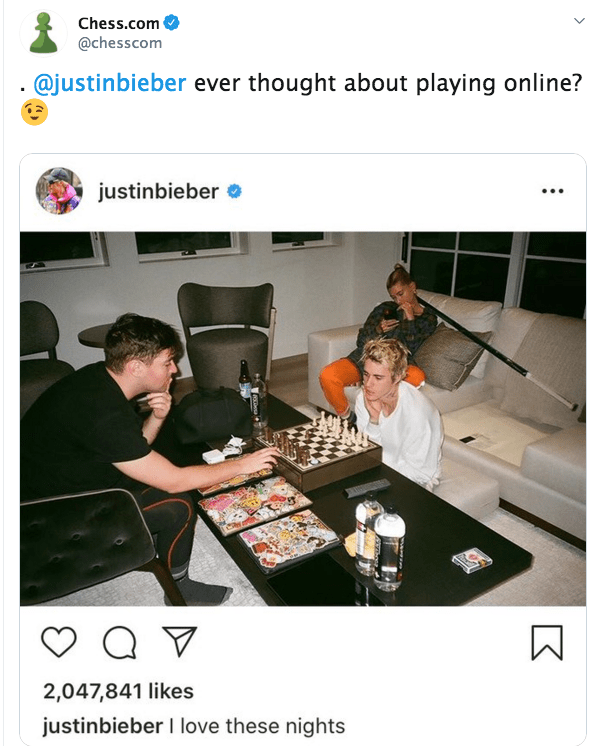
Task: Click the justinbieber username in post header
Action: pos(158,191)
